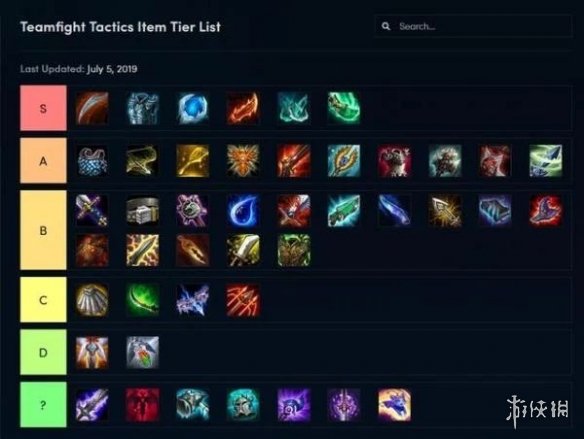The image size is (584, 439).
Task: Click the question mark tier label
Action: point(43,405)
